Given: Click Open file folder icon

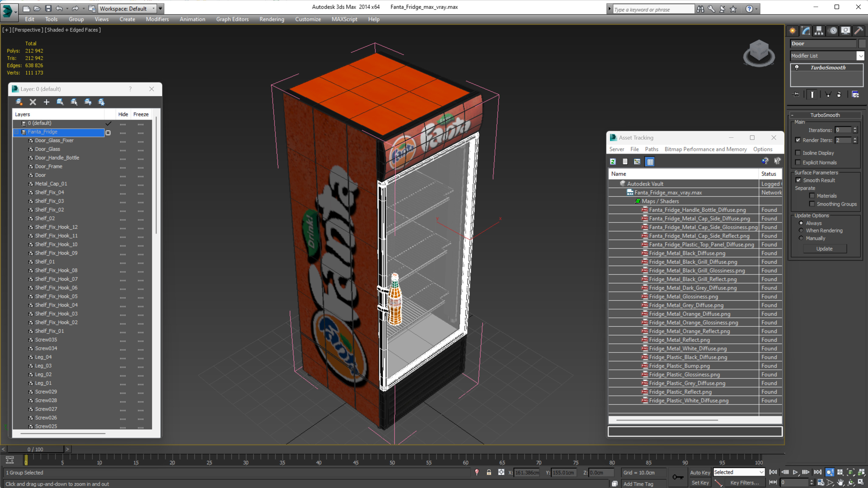Looking at the screenshot, I should pyautogui.click(x=37, y=9).
